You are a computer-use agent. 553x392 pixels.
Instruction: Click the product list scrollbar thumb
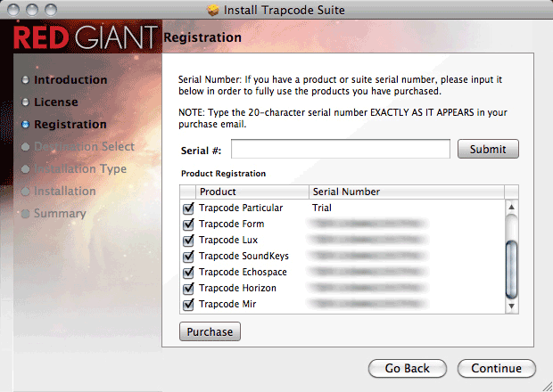click(511, 269)
